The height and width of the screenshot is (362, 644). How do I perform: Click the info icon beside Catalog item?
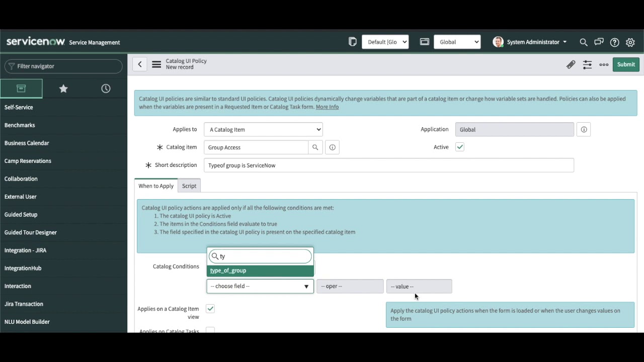point(333,147)
